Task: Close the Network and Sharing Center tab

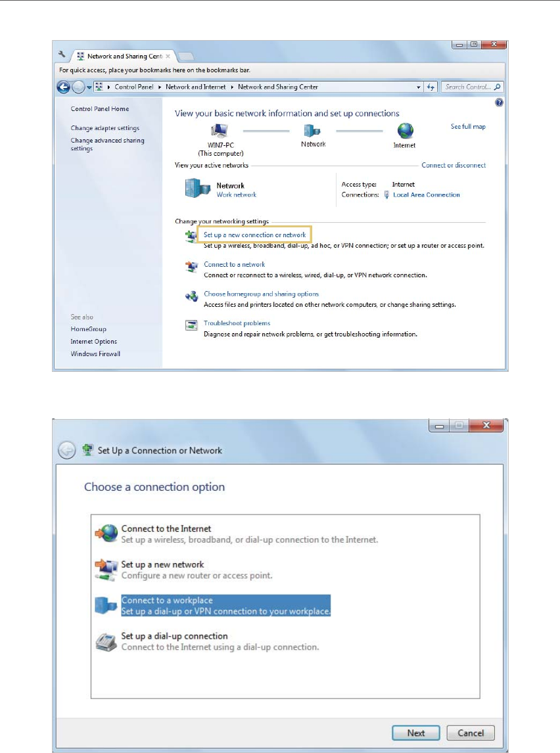Action: [168, 57]
